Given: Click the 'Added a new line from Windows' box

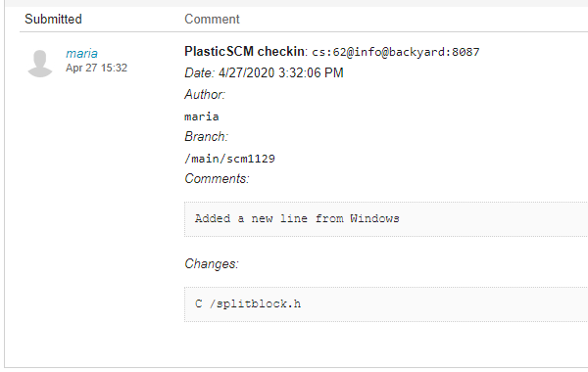Looking at the screenshot, I should 386,219.
